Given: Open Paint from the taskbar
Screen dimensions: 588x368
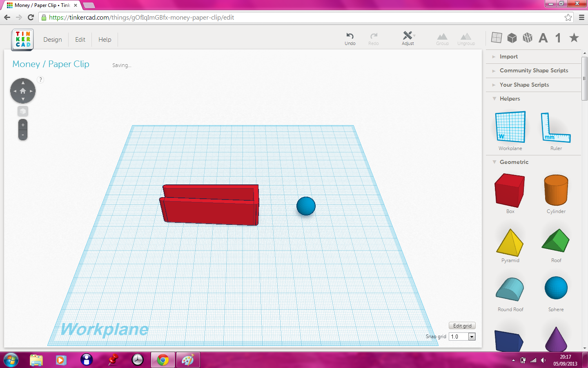Looking at the screenshot, I should click(x=187, y=360).
